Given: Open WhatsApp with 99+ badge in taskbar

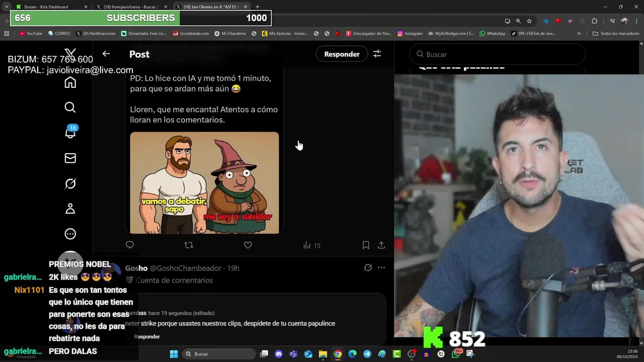Looking at the screenshot, I should tap(456, 353).
